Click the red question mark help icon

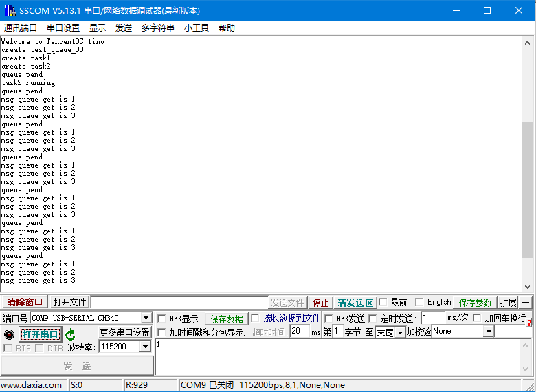click(530, 323)
